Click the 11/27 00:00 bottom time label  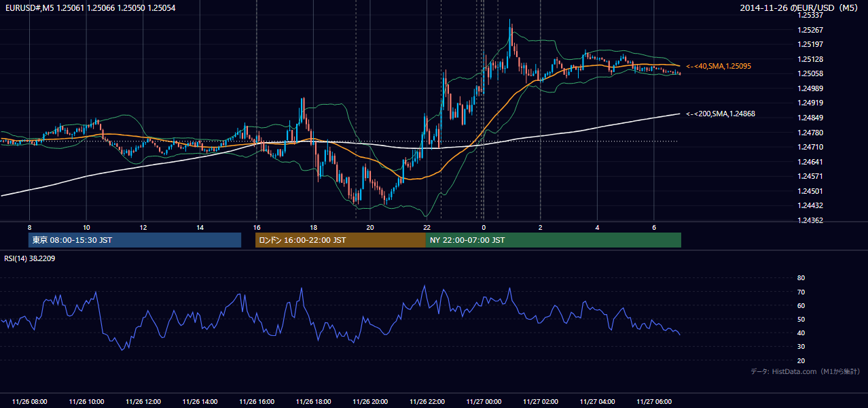pos(484,402)
